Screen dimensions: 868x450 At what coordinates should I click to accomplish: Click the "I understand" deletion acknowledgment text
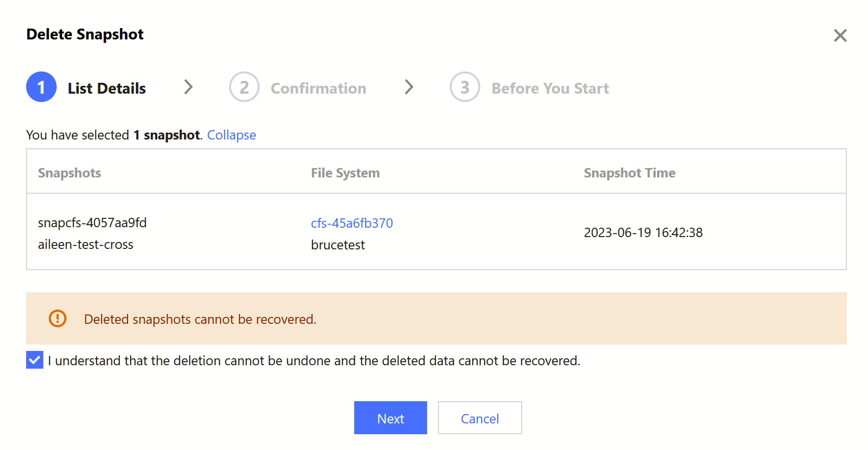tap(314, 361)
